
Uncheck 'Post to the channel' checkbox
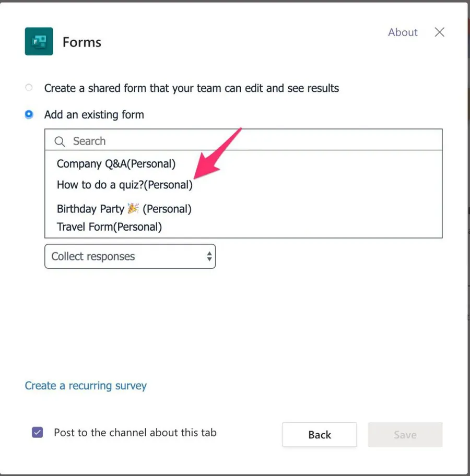point(38,432)
